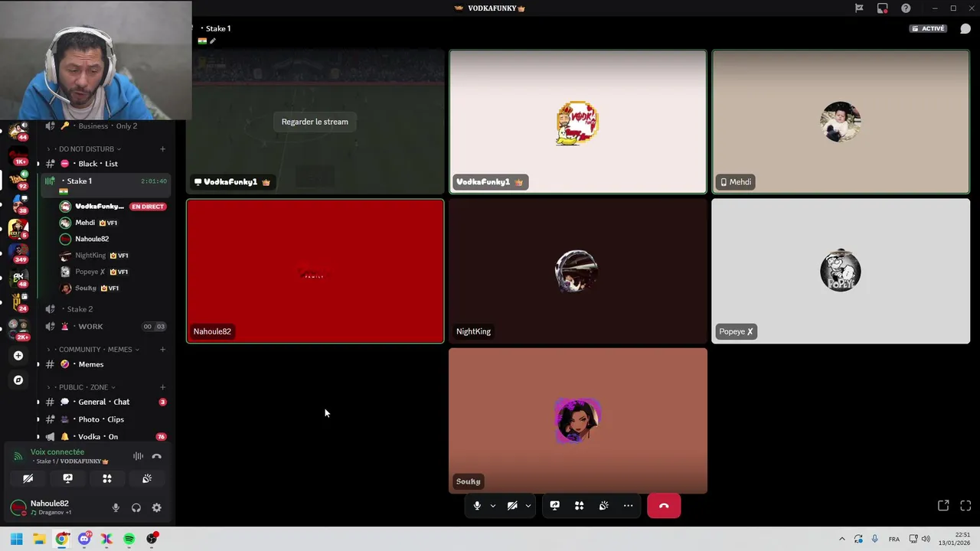Collapse the COMMUNITY MEMES category
Viewport: 980px width, 551px height.
click(95, 350)
